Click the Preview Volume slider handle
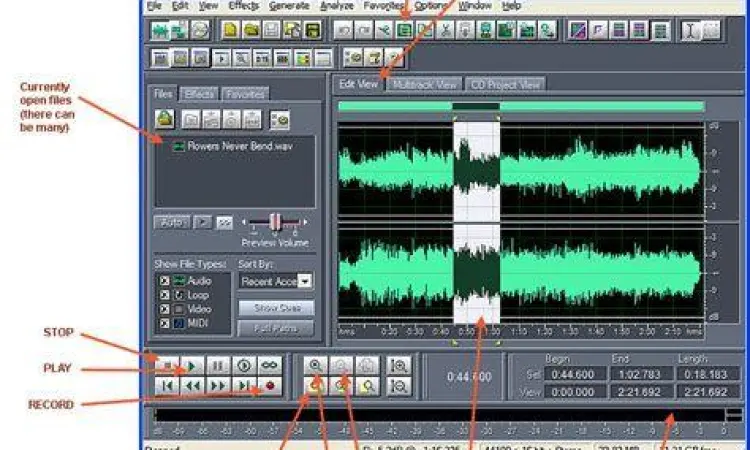This screenshot has height=450, width=750. click(x=275, y=222)
